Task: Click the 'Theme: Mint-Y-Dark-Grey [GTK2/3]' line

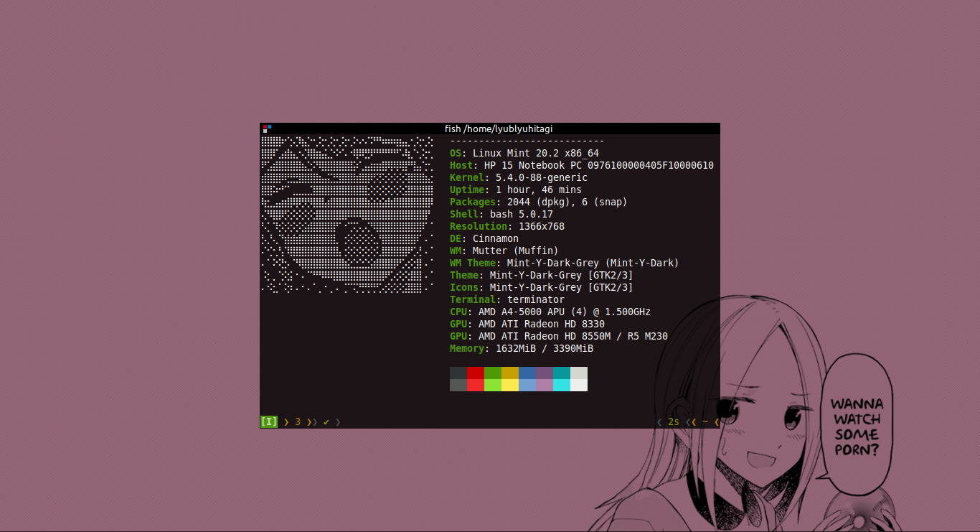Action: tap(542, 275)
